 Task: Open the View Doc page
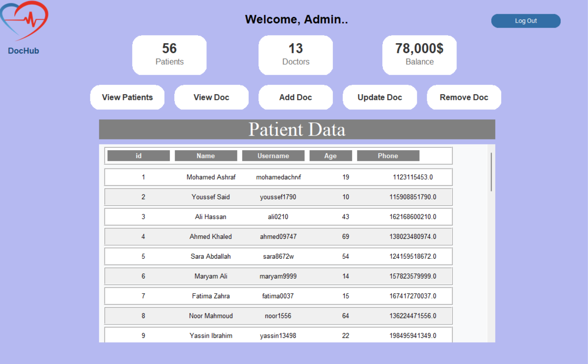[x=211, y=97]
